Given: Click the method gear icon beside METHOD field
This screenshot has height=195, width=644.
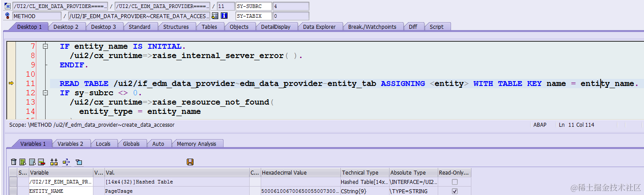Looking at the screenshot, I should (8, 16).
